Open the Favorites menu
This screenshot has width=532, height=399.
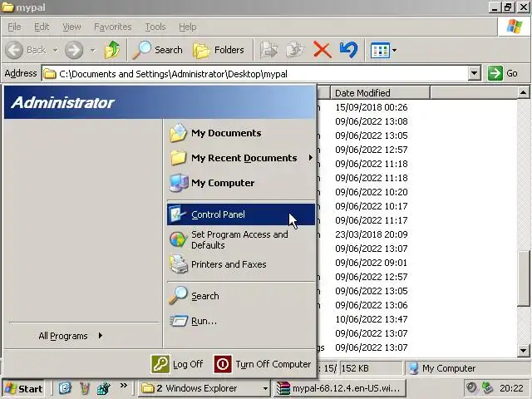(x=113, y=27)
